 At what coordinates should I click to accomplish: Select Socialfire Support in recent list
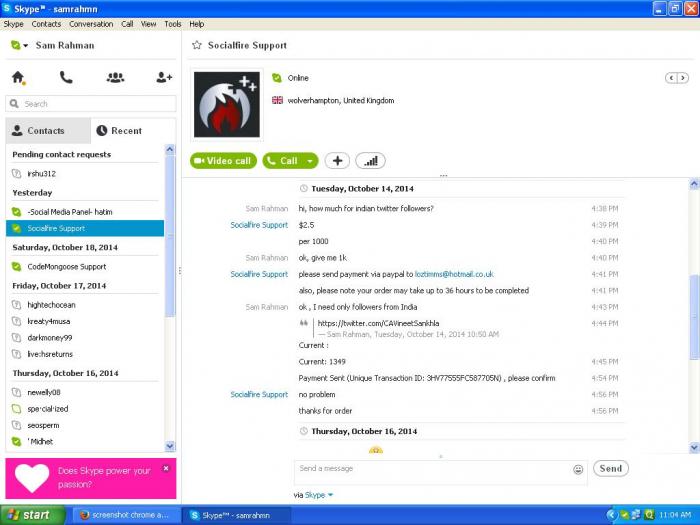[85, 229]
